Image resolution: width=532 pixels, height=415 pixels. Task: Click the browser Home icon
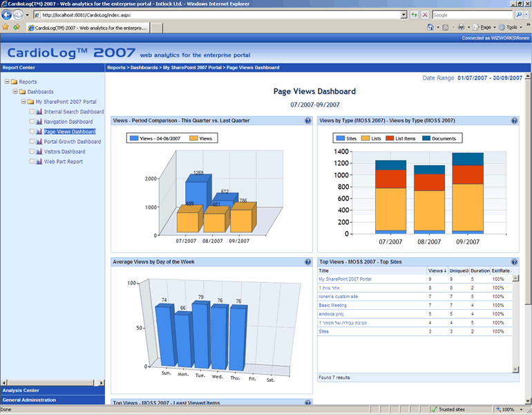point(430,27)
